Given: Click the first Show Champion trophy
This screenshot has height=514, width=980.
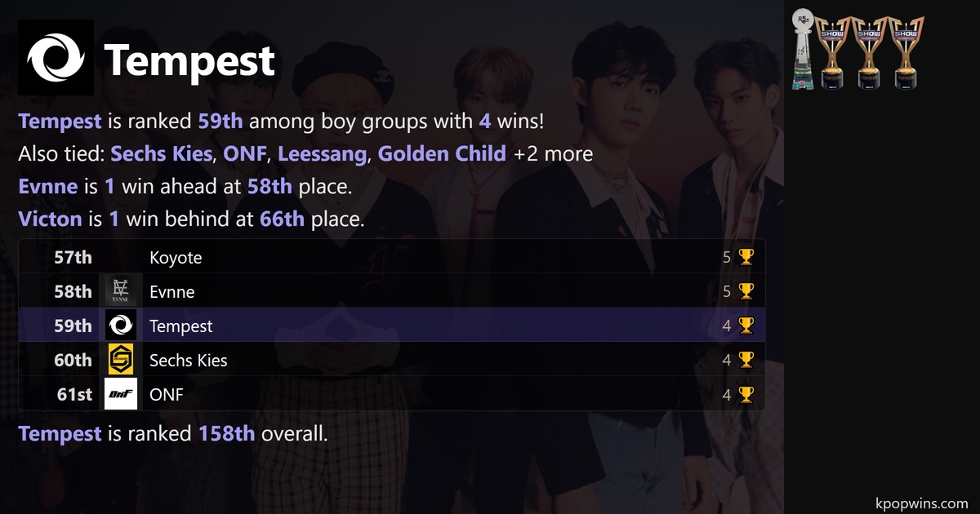Looking at the screenshot, I should click(x=831, y=51).
